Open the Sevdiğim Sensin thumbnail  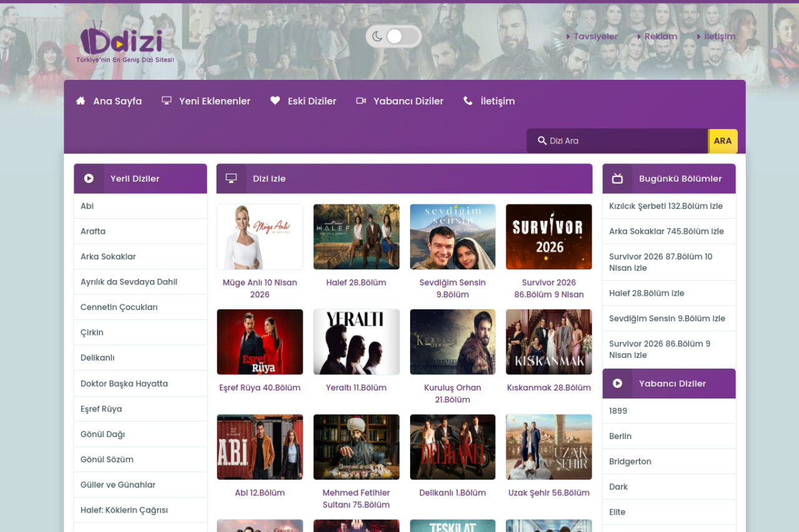pyautogui.click(x=453, y=237)
